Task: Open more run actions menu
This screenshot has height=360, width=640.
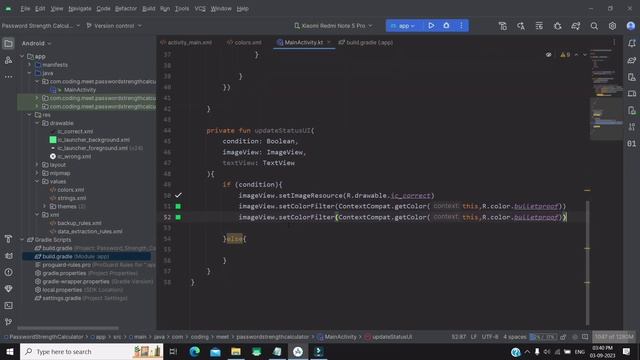Action: [462, 26]
